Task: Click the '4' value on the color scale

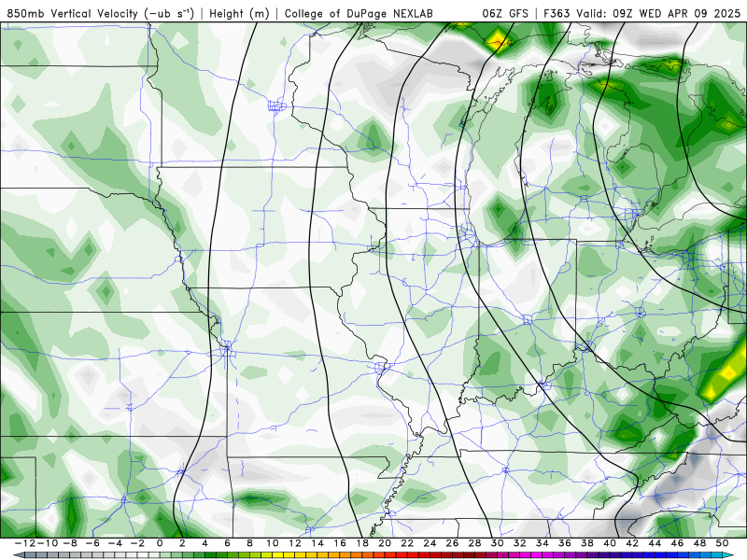Action: [204, 543]
